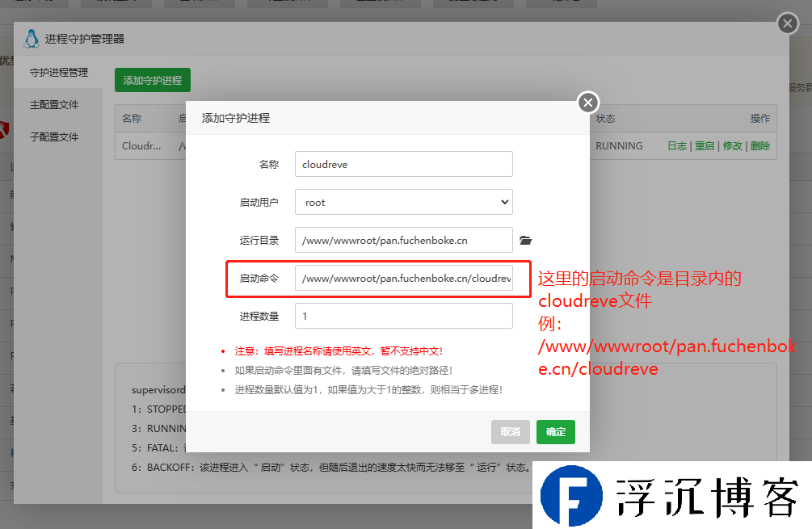Click the 重启 link in the process row

pos(705,146)
